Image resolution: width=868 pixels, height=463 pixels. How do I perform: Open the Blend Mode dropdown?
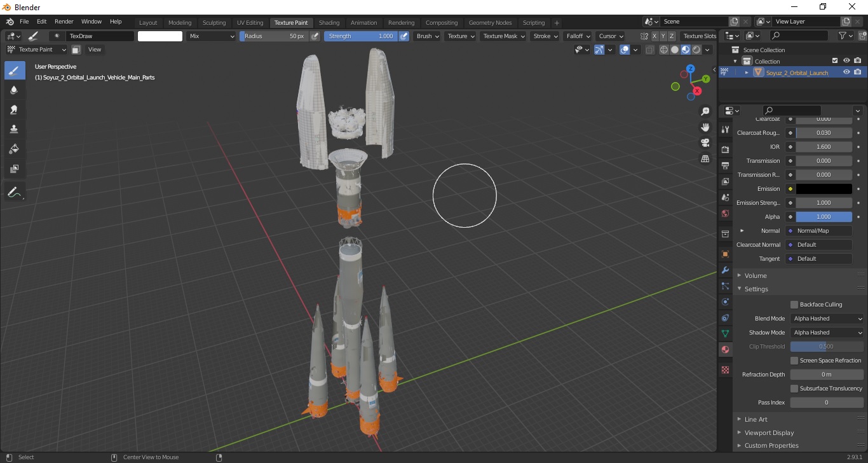point(827,319)
